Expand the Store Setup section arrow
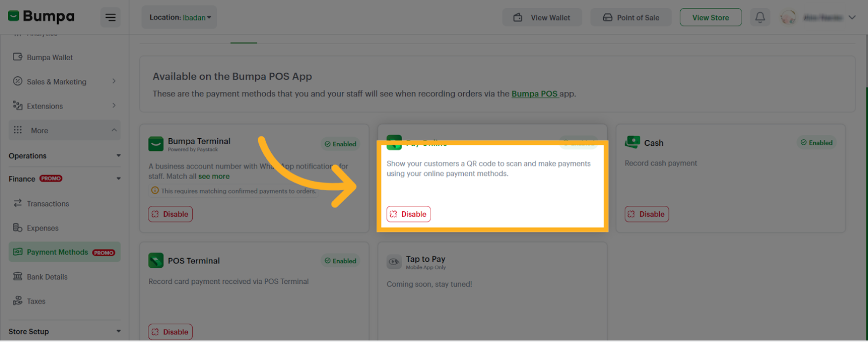 (x=118, y=331)
